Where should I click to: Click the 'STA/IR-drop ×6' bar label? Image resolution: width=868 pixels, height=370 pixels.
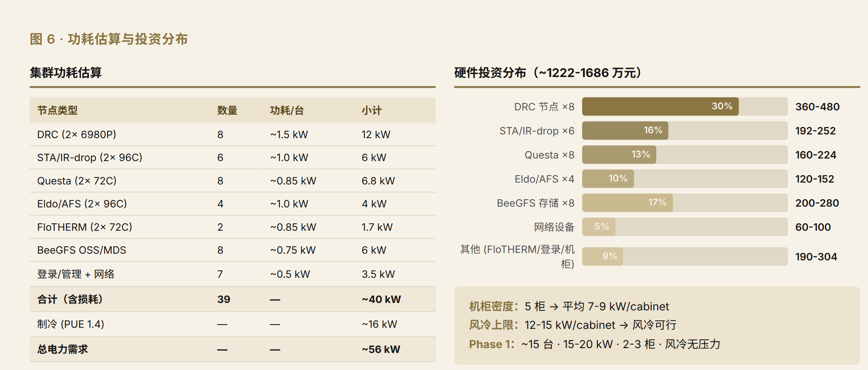point(537,131)
